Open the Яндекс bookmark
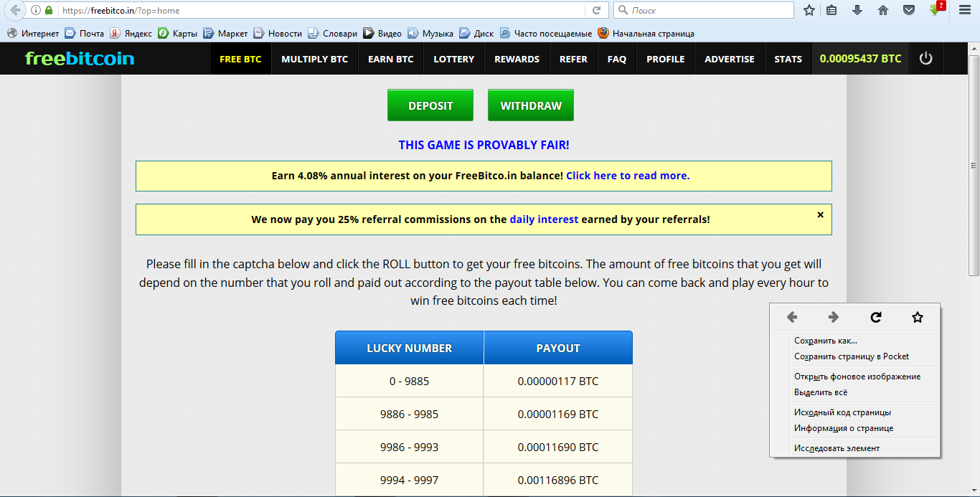 click(131, 33)
